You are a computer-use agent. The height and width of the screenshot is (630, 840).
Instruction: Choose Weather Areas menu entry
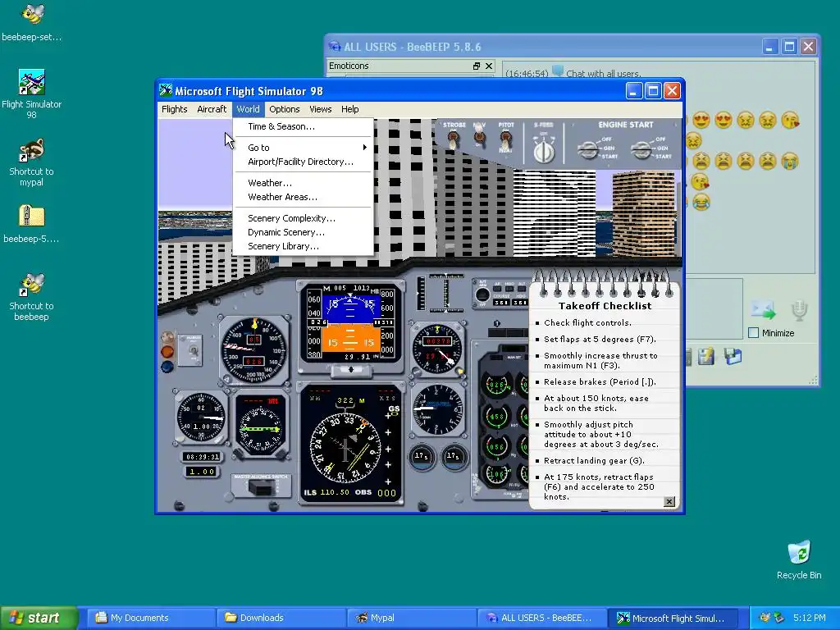click(x=304, y=197)
